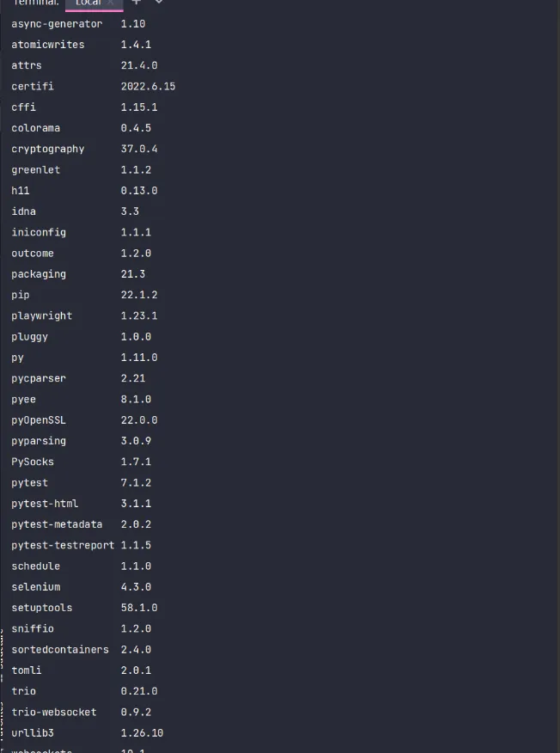This screenshot has width=560, height=753.
Task: Click the pytest-html package name
Action: pyautogui.click(x=45, y=504)
